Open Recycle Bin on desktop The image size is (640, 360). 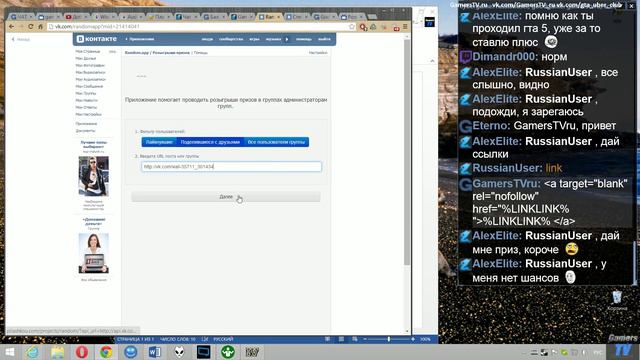point(617,300)
